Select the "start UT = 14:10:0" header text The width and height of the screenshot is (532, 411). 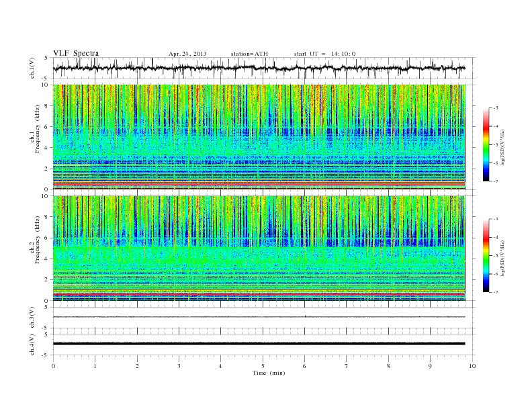[x=324, y=54]
